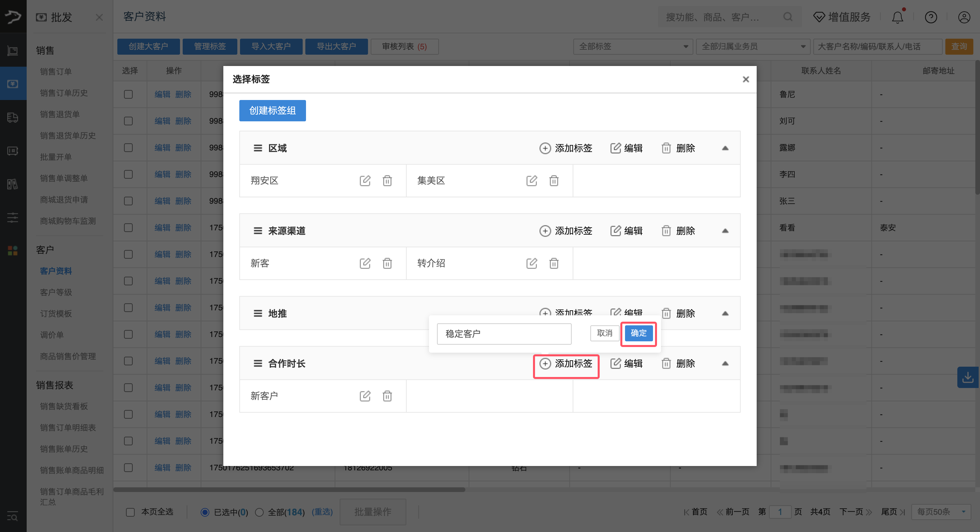
Task: Open help question mark icon
Action: pyautogui.click(x=931, y=18)
